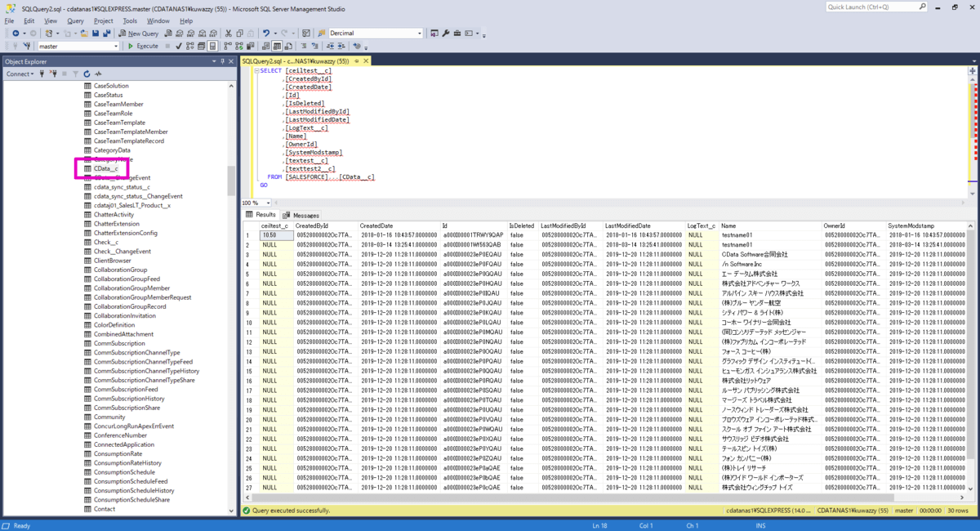Open the Connect dropdown in Object Explorer
980x531 pixels.
click(20, 74)
